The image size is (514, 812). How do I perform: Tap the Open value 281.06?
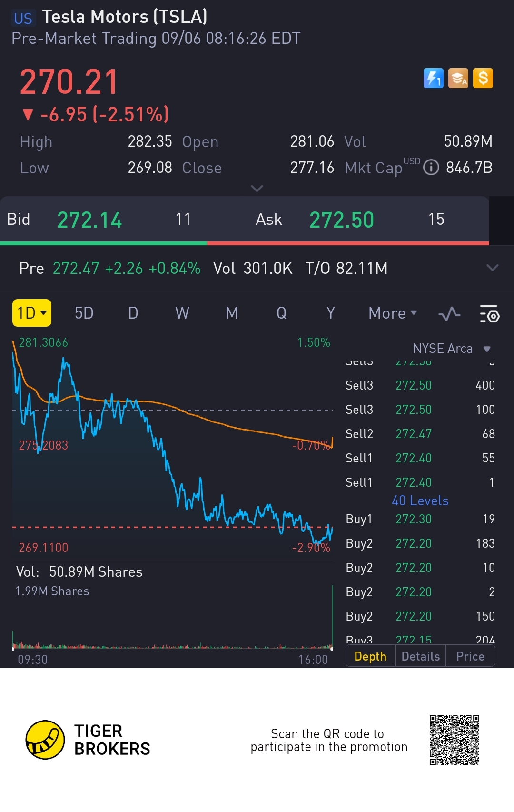(x=312, y=141)
